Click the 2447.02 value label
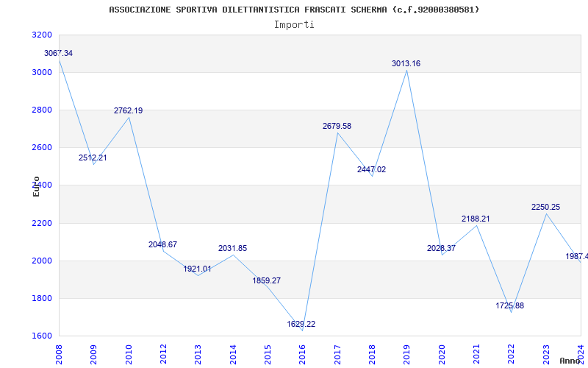The height and width of the screenshot is (368, 588). pyautogui.click(x=371, y=169)
